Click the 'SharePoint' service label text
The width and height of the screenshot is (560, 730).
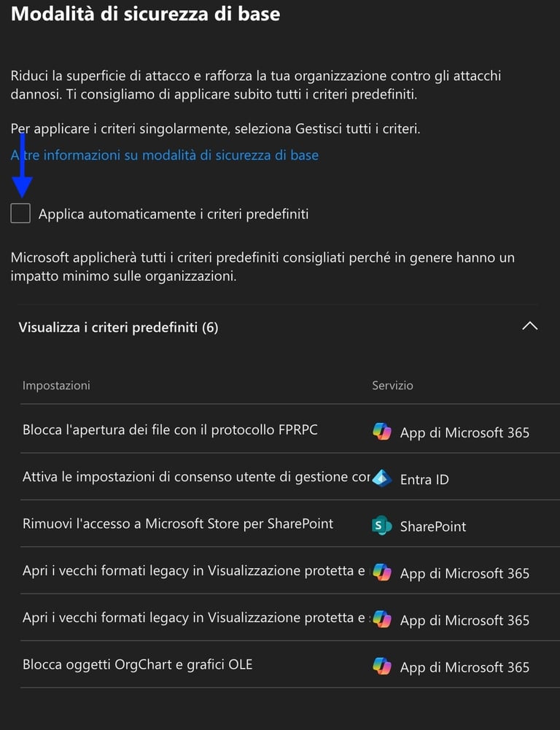(x=433, y=527)
